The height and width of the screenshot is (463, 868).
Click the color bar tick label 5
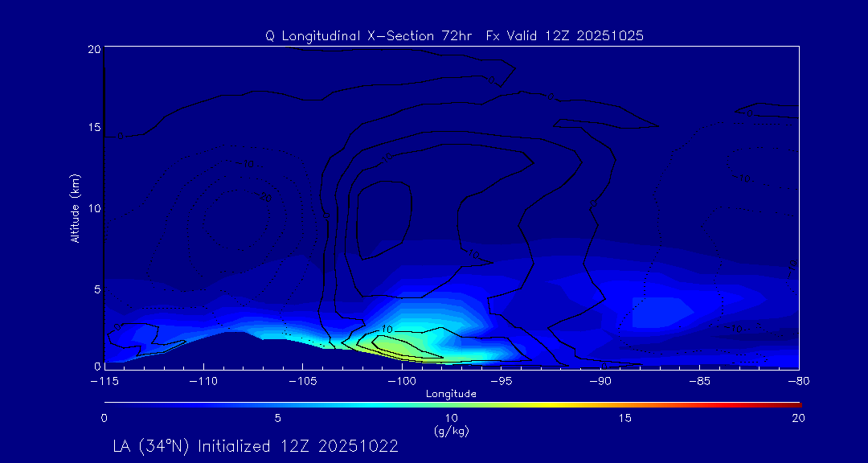(x=278, y=420)
